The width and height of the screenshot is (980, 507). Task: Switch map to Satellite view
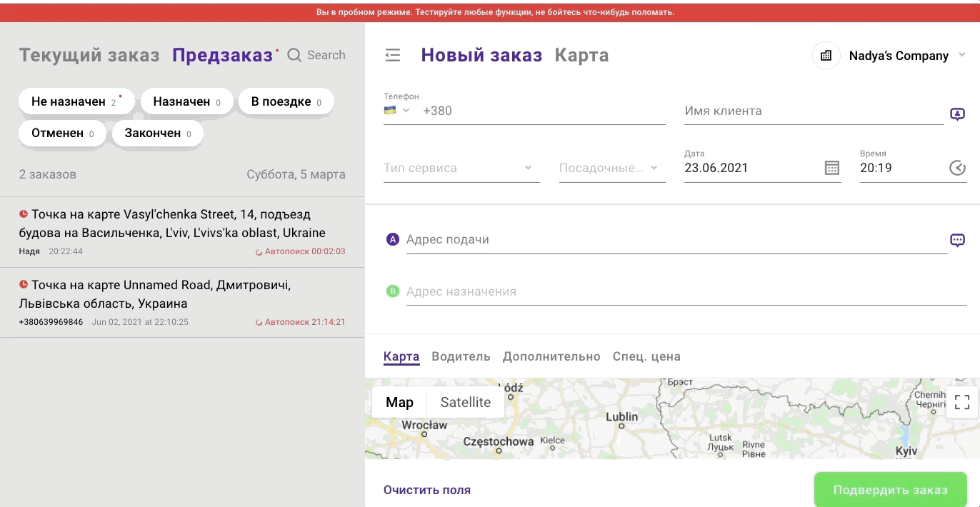pos(466,402)
